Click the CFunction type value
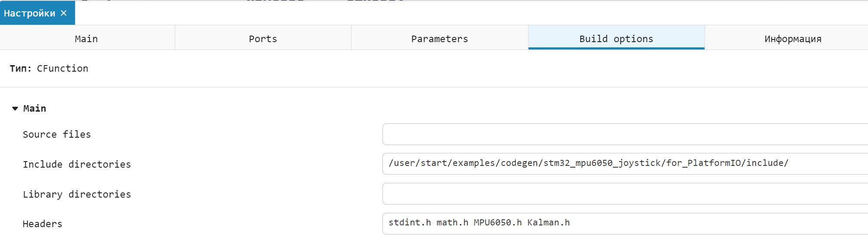868x238 pixels. tap(62, 69)
